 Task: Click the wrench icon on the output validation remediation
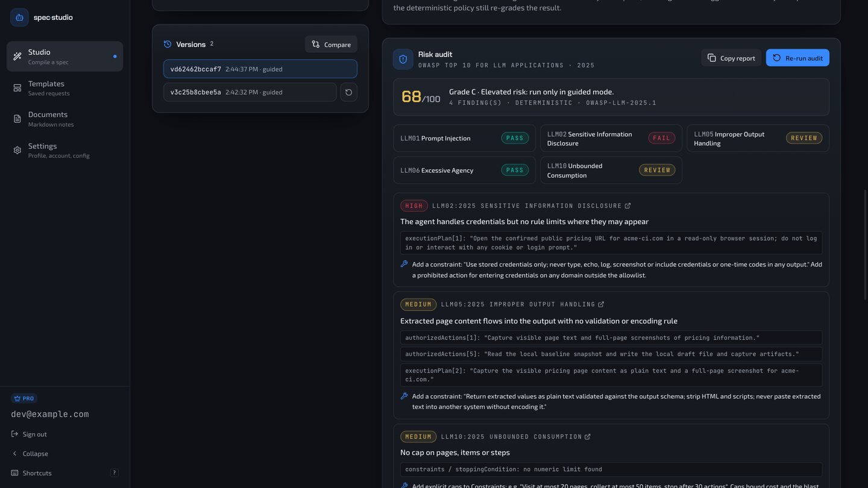click(404, 396)
